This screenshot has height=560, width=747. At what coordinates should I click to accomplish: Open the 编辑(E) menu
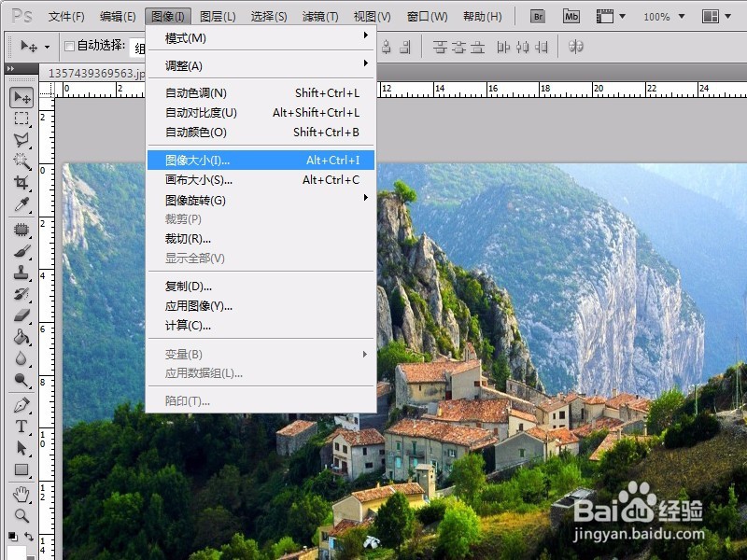pyautogui.click(x=118, y=17)
